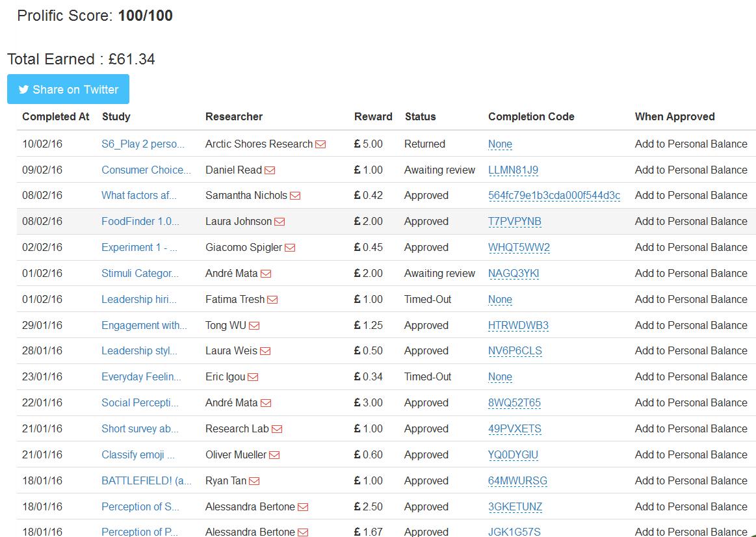This screenshot has height=537, width=756.
Task: Click completion code T7PVPYNB
Action: tap(514, 222)
